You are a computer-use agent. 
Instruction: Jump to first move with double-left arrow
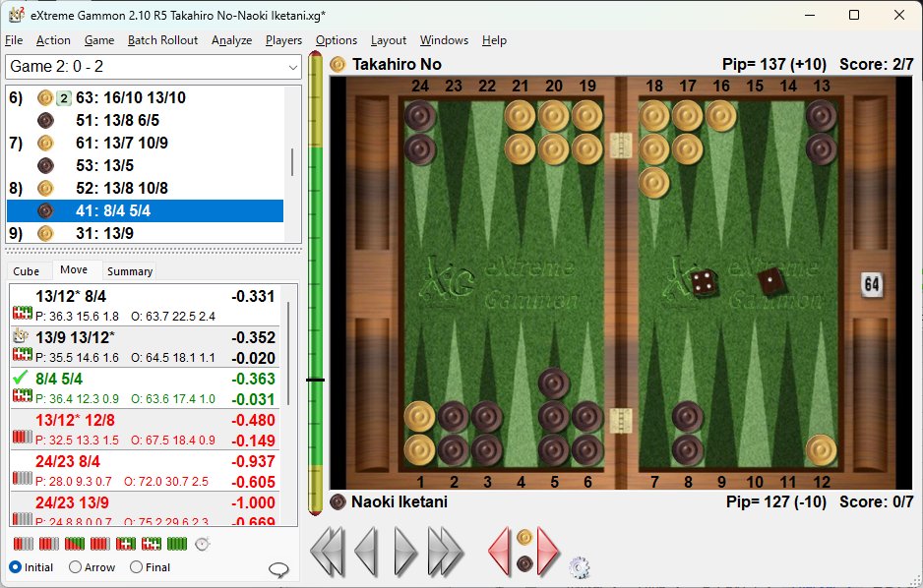[x=328, y=552]
